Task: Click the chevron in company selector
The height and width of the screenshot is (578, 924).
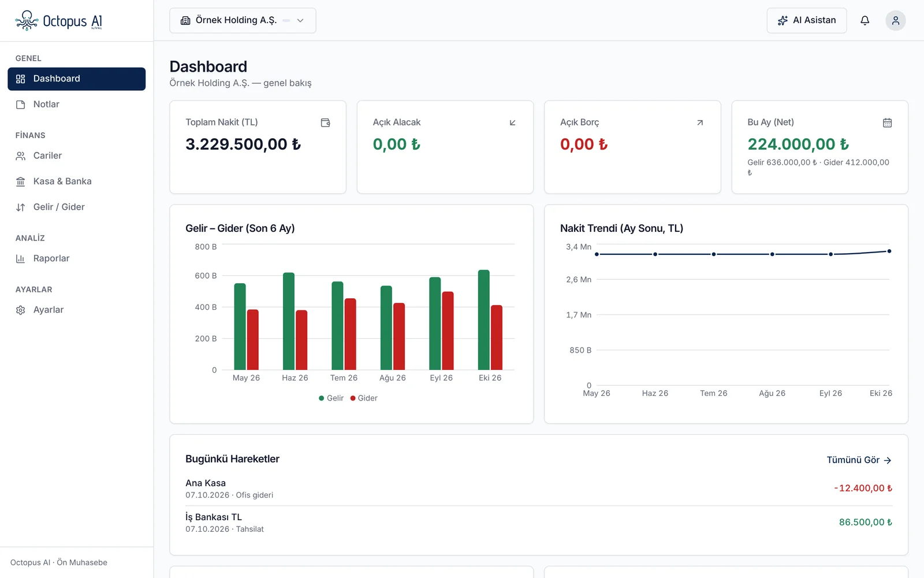Action: tap(300, 21)
